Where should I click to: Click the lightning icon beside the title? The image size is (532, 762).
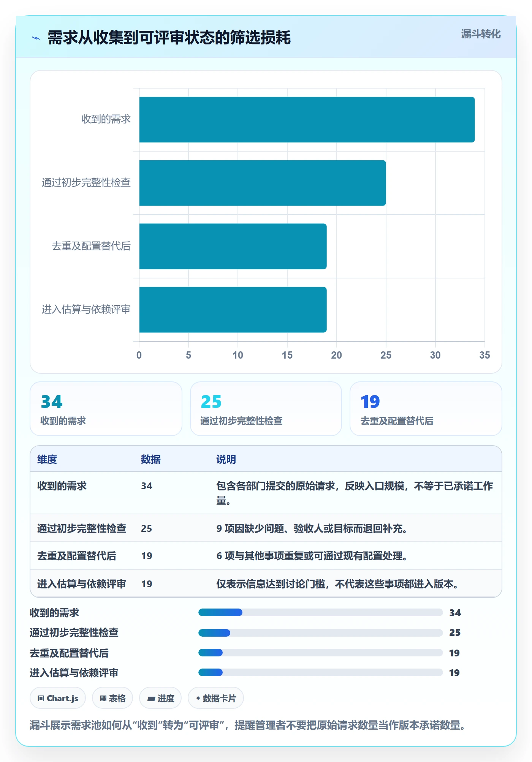pos(36,38)
